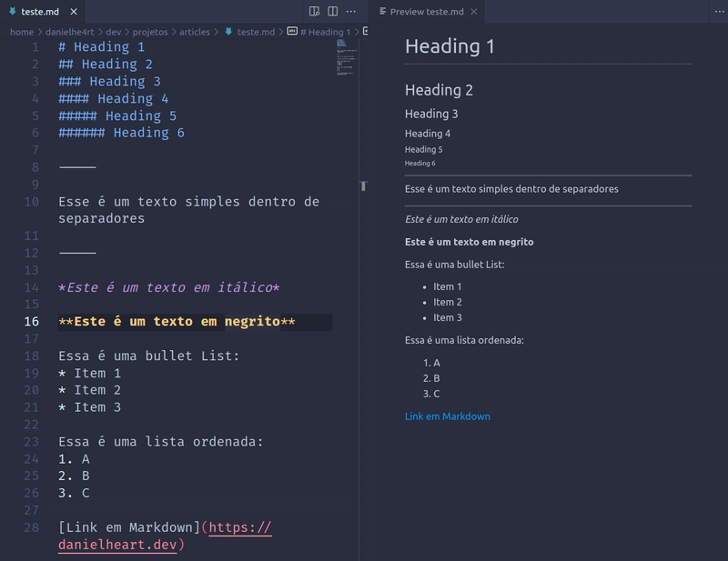This screenshot has width=728, height=561.
Task: Click the editor's vertical scrollbar slider
Action: point(363,186)
